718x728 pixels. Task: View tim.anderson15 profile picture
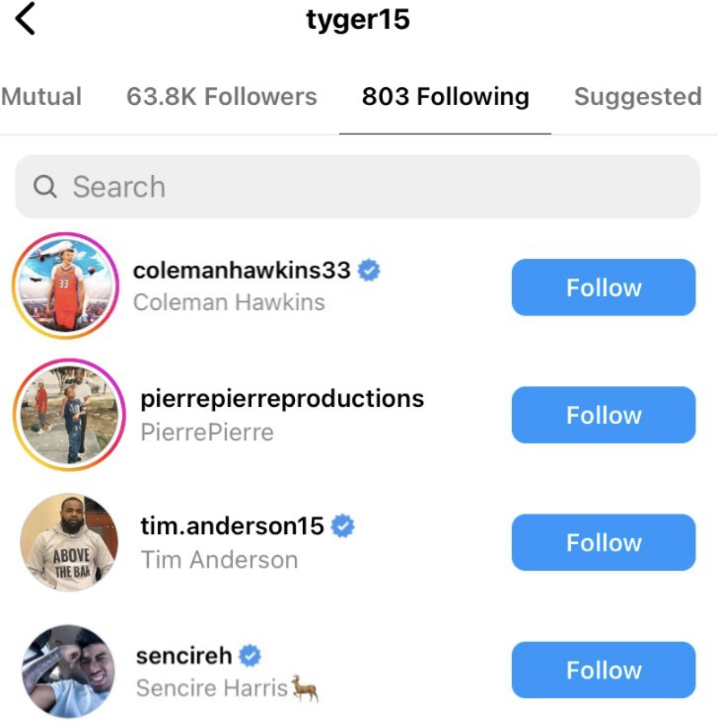[69, 542]
